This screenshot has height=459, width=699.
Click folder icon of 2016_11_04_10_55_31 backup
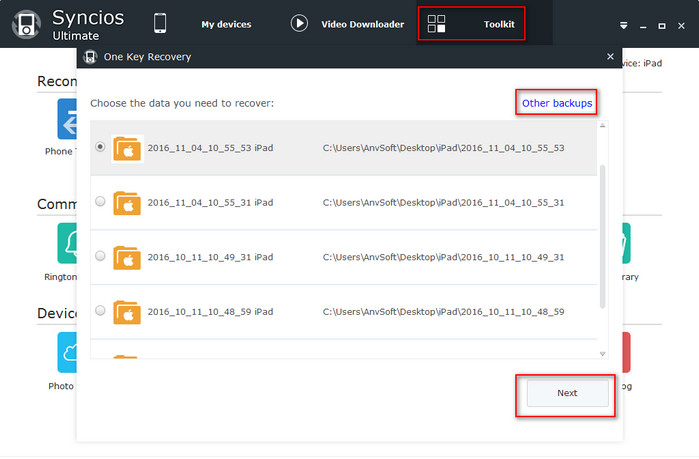click(127, 203)
